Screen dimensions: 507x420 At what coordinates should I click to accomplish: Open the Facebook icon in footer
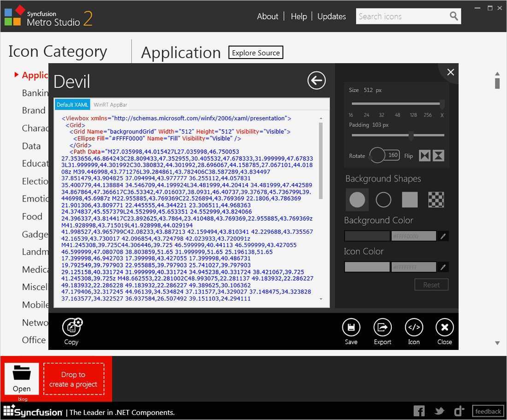pos(419,411)
